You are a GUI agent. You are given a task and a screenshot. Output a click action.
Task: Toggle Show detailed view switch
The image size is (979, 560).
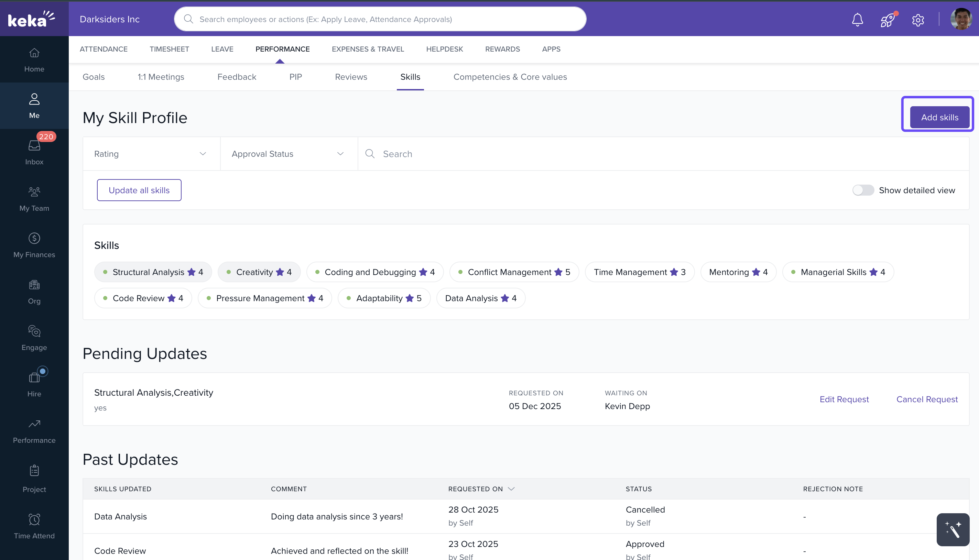pyautogui.click(x=863, y=190)
